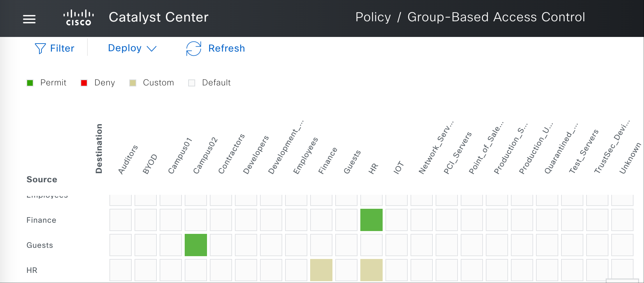Image resolution: width=644 pixels, height=283 pixels.
Task: Expand the Deploy dropdown chevron
Action: 152,49
